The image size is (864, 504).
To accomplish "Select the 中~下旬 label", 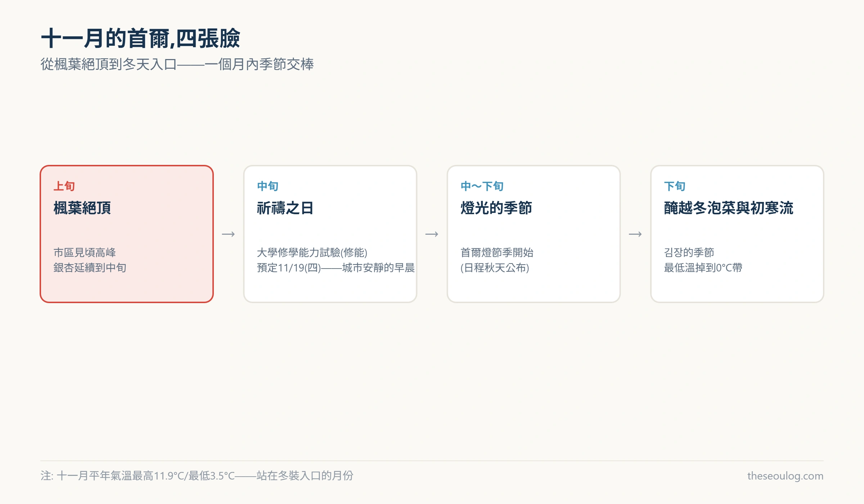I will coord(482,186).
